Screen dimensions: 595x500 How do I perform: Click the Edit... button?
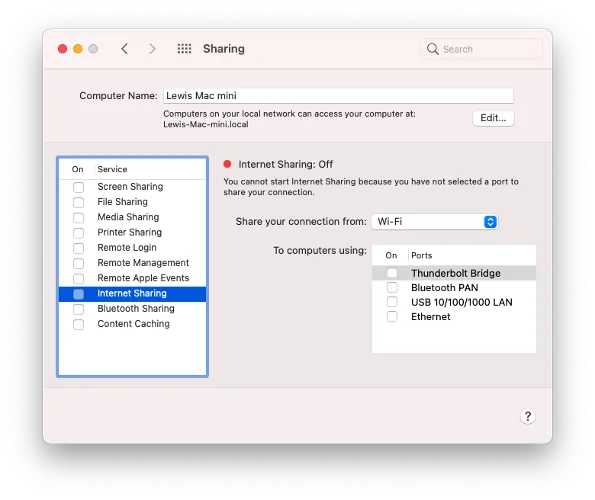point(493,118)
